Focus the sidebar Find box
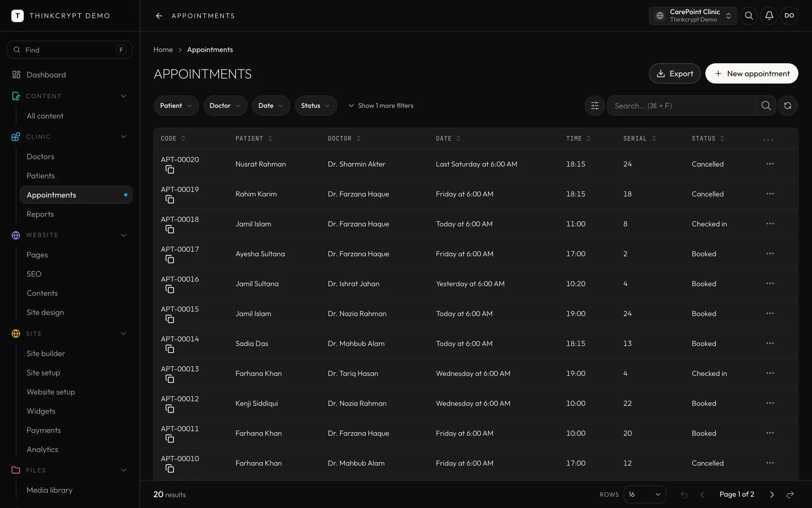This screenshot has height=508, width=812. tap(69, 50)
